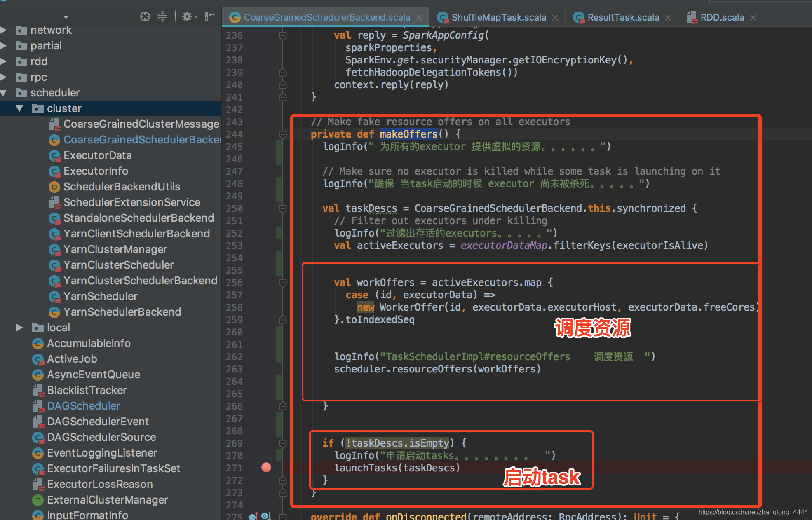Toggle code folding on the makeOffers method
The height and width of the screenshot is (520, 812).
tap(283, 134)
